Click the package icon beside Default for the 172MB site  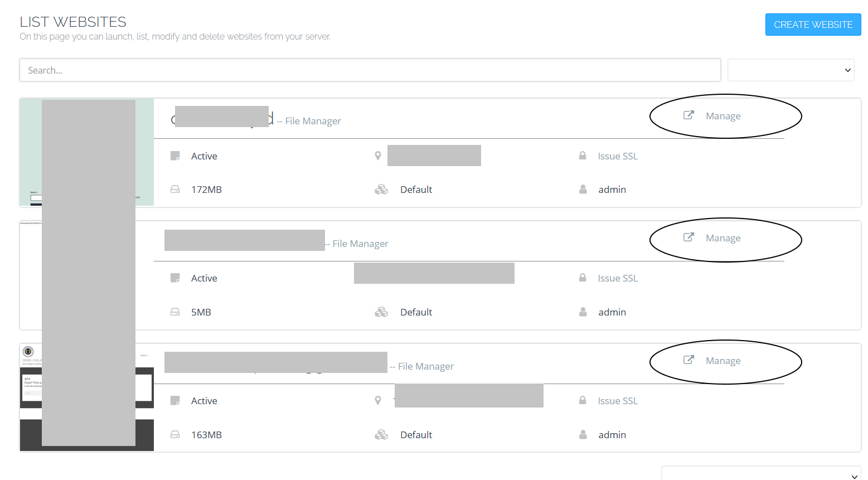(381, 190)
